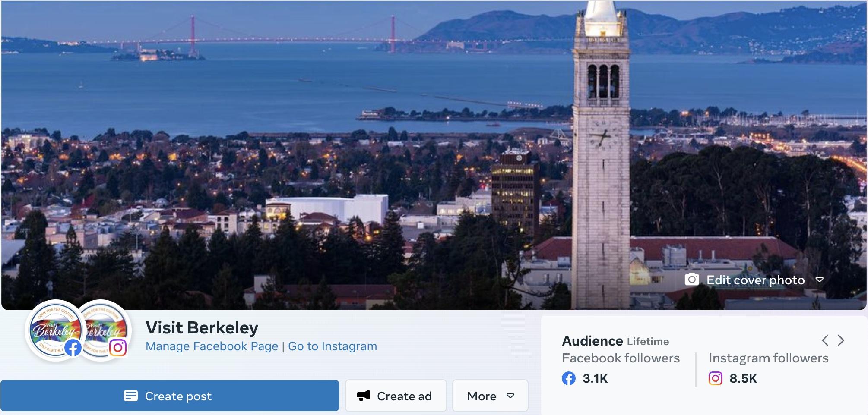Advance to the next Audience card with the right chevron
868x415 pixels.
[x=841, y=340]
